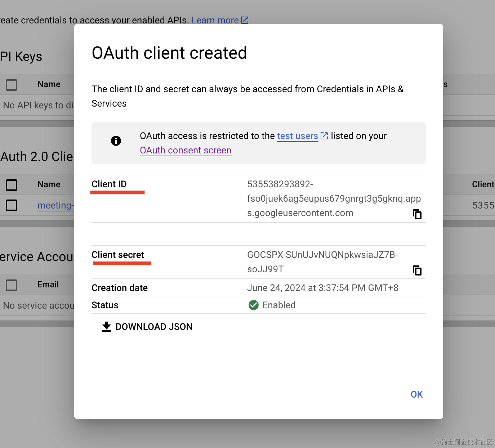495x448 pixels.
Task: Toggle the API Keys header checkbox
Action: click(12, 85)
